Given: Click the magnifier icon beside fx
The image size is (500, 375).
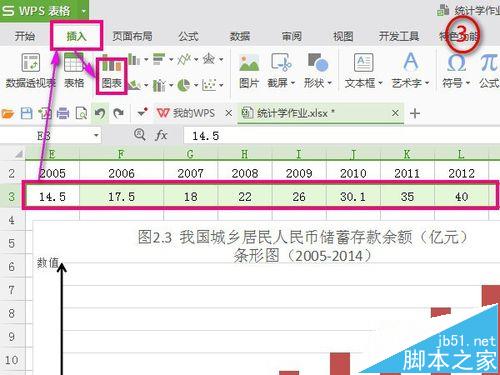Looking at the screenshot, I should pyautogui.click(x=140, y=135).
